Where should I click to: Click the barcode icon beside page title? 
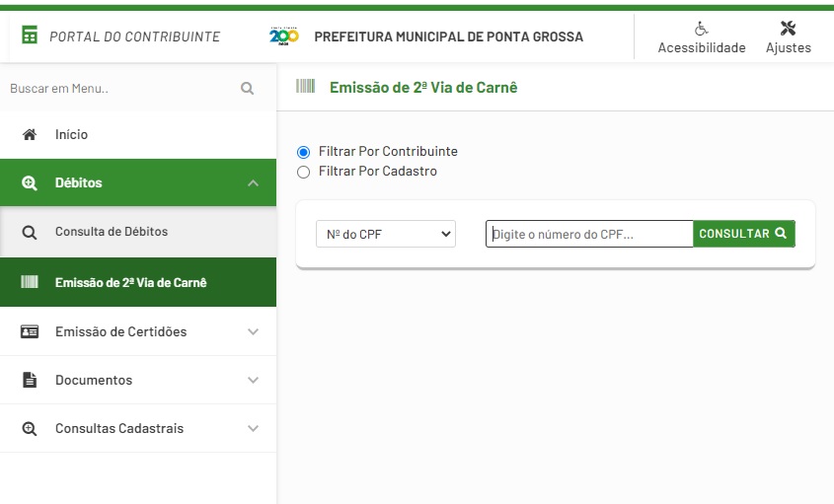pos(305,86)
